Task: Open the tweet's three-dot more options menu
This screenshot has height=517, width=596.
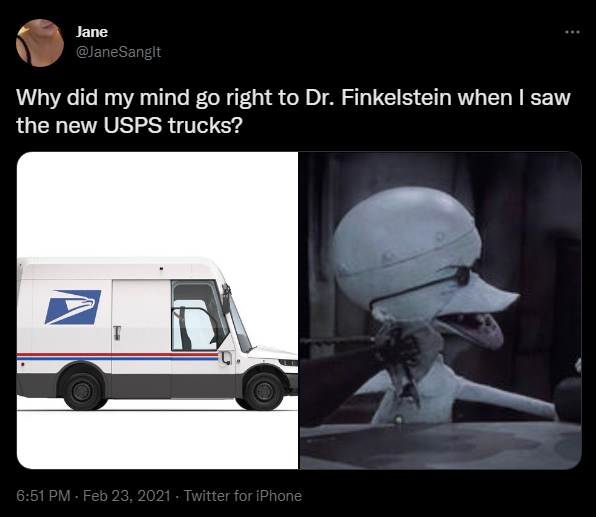Action: [x=572, y=32]
